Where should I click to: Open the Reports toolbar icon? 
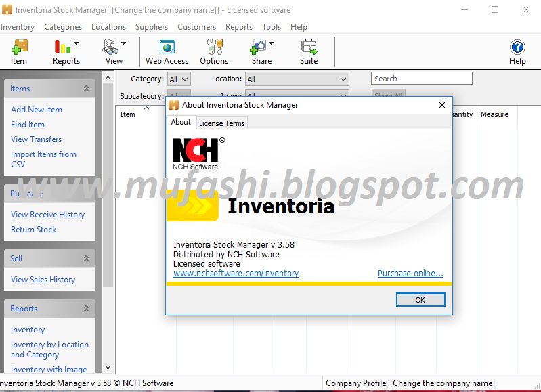(x=62, y=47)
